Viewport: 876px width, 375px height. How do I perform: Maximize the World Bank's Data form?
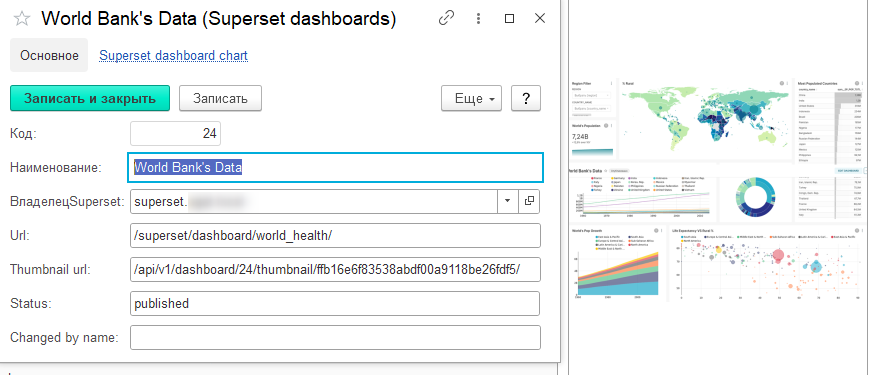[509, 18]
